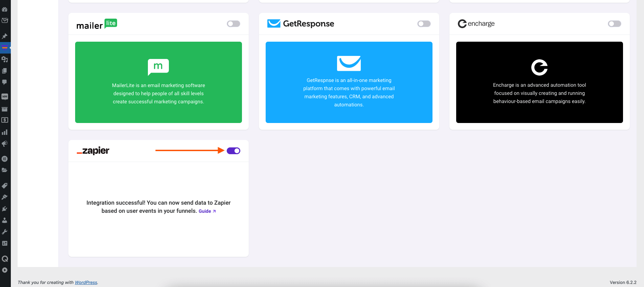The image size is (644, 287).
Task: Open Elementor circle icon in sidebar
Action: [x=5, y=159]
